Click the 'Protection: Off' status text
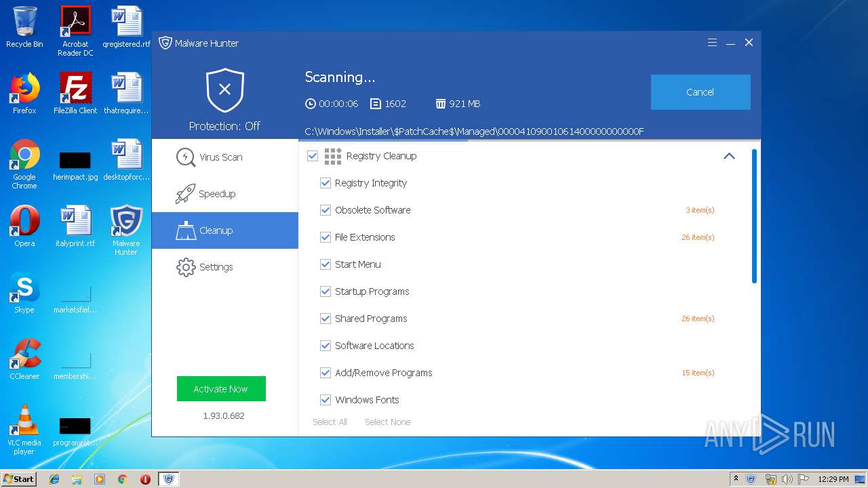 (224, 126)
